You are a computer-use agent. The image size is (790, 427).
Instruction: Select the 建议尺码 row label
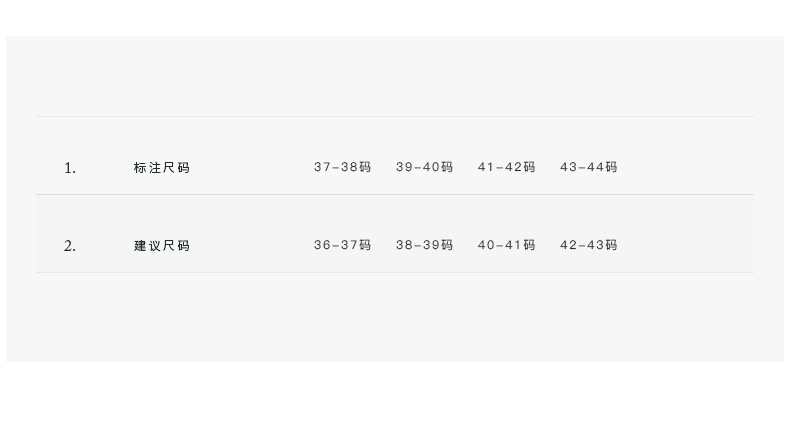pyautogui.click(x=161, y=246)
